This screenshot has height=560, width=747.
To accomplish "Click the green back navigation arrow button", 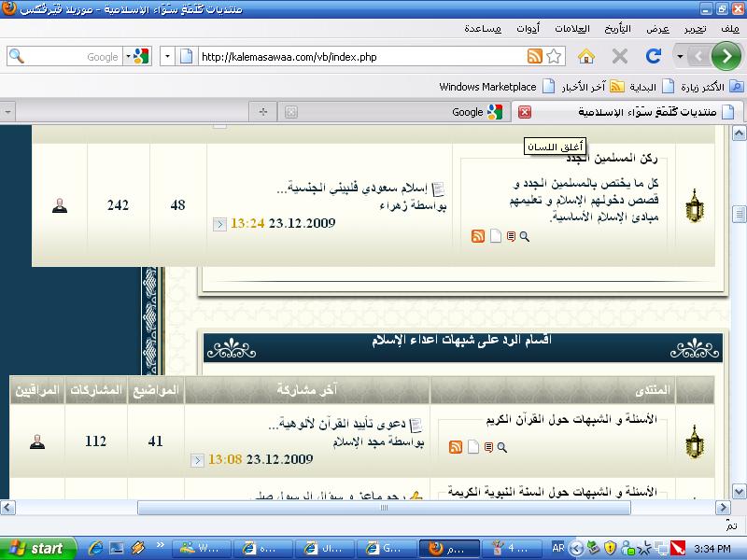I will (x=726, y=57).
